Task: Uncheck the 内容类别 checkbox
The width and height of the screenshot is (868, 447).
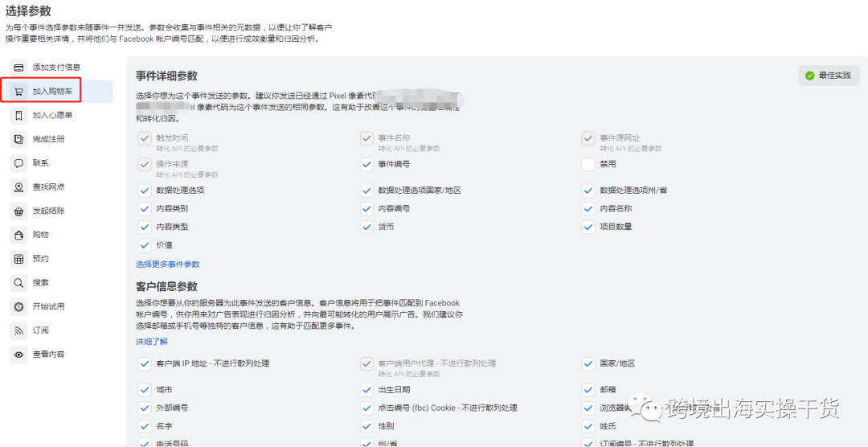Action: 145,209
